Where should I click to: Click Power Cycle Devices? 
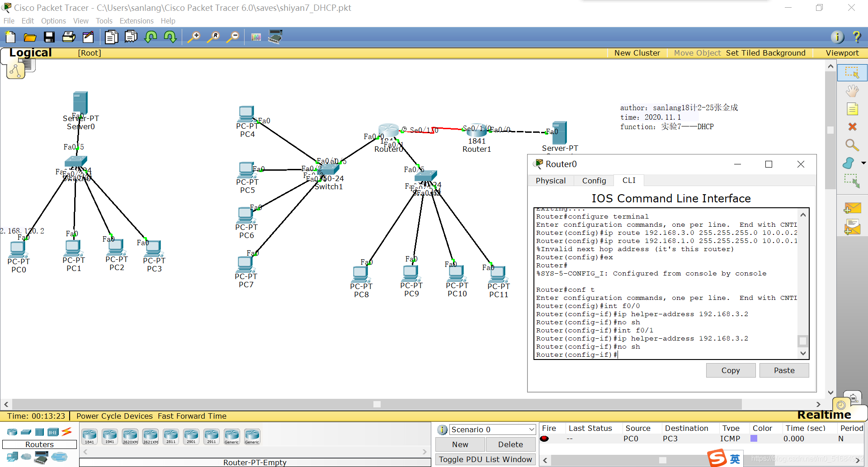coord(114,416)
